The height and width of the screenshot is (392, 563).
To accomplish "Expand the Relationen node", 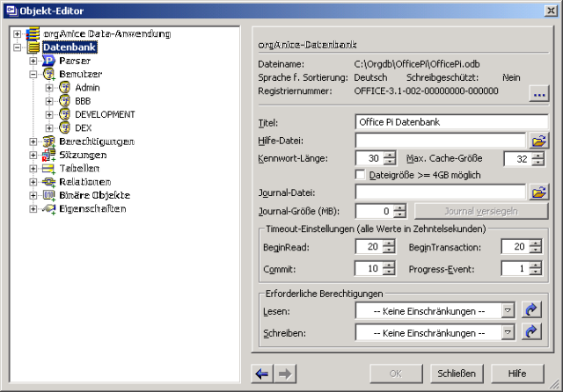I will click(33, 182).
